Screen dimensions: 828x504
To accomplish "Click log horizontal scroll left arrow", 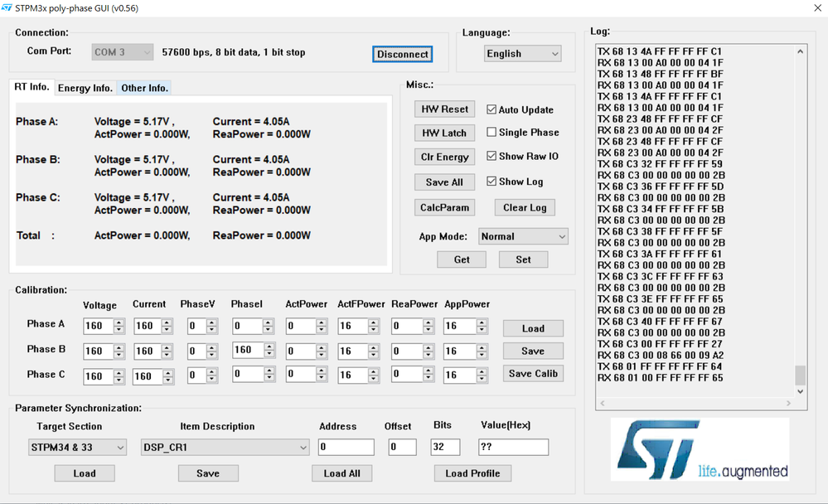I will [x=602, y=403].
